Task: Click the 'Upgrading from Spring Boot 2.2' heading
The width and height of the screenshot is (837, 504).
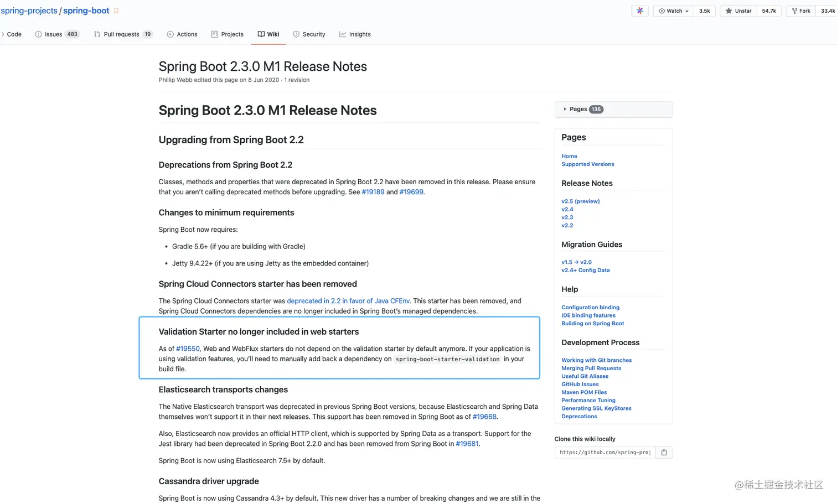Action: 231,140
